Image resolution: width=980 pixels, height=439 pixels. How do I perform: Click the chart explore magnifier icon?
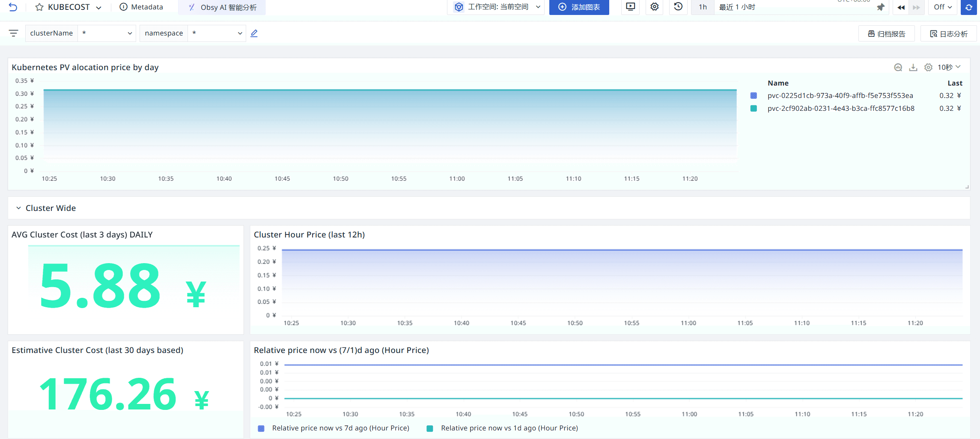[898, 68]
